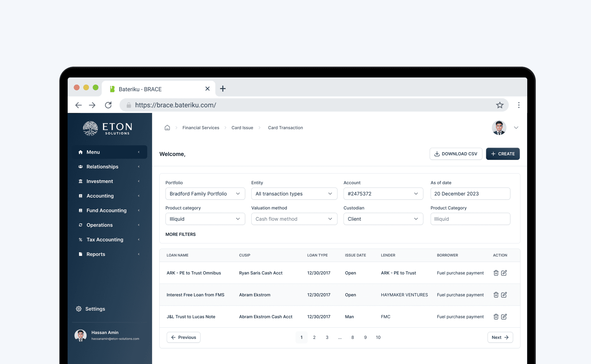Go to page 10

click(x=378, y=337)
